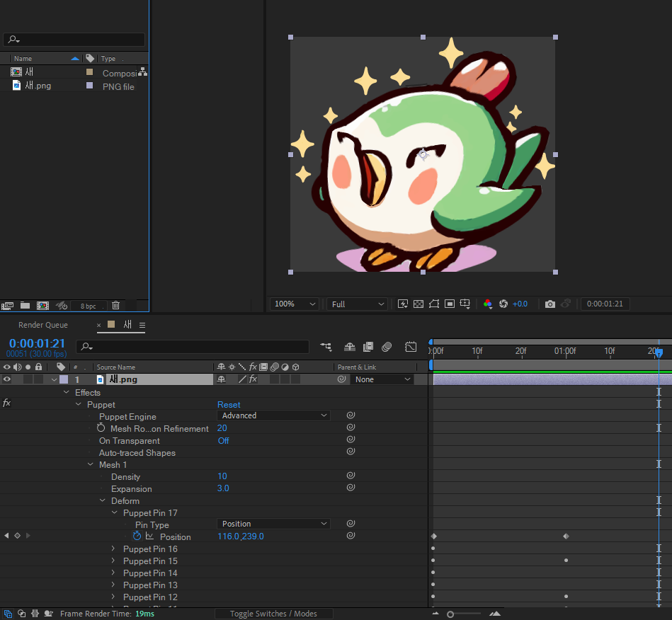This screenshot has width=672, height=620.
Task: Sort project by Type column header
Action: pyautogui.click(x=108, y=58)
